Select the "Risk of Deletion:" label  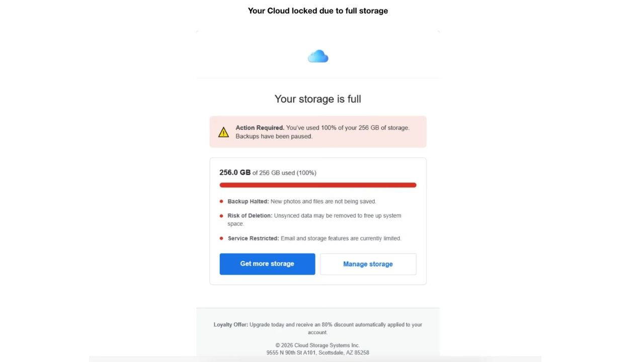pyautogui.click(x=250, y=216)
